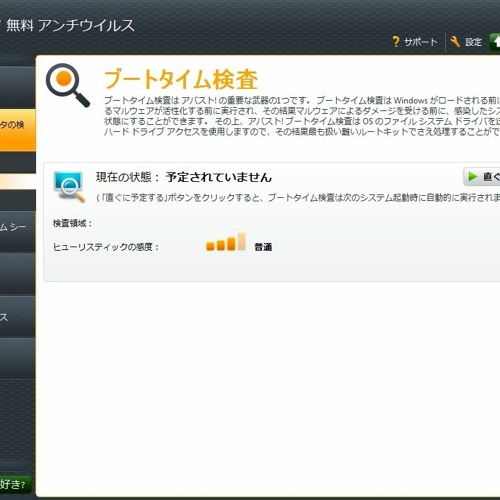Open サポート support menu
This screenshot has height=500, width=500.
tap(420, 42)
